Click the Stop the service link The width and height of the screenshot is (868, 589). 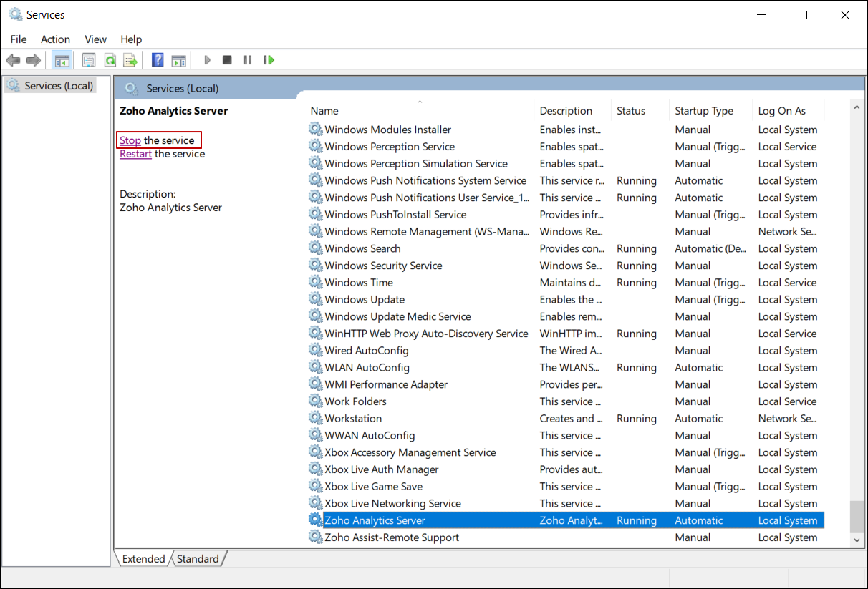130,140
